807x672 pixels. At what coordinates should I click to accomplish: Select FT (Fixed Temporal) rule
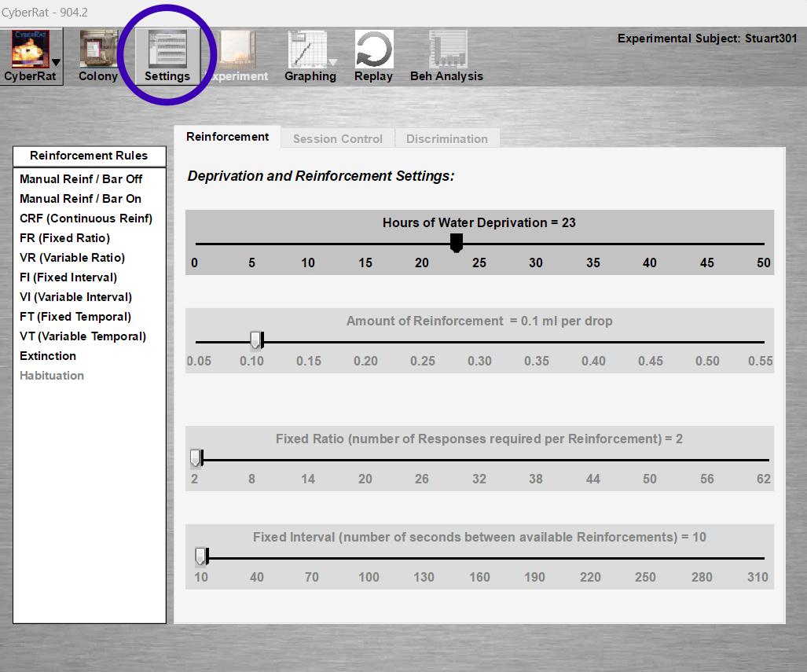pyautogui.click(x=75, y=316)
